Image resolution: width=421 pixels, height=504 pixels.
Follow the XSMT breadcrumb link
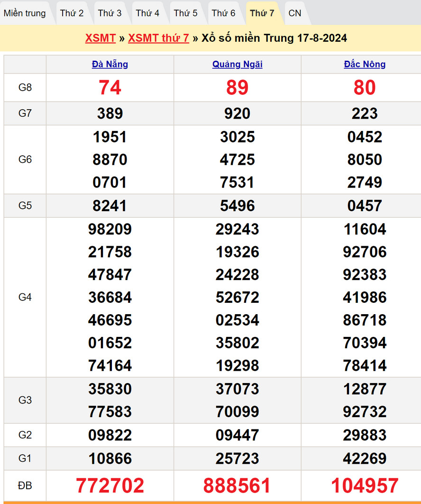101,38
